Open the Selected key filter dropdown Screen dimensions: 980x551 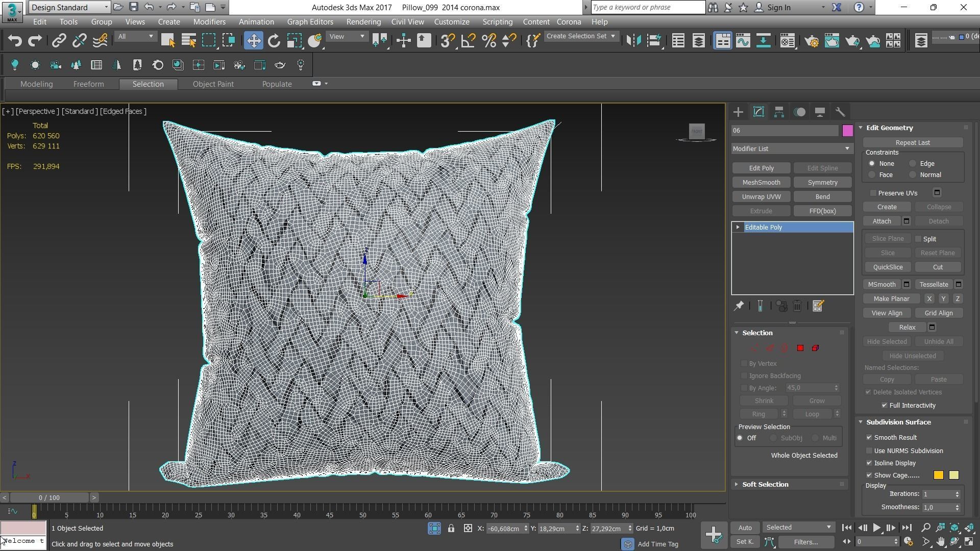[798, 528]
